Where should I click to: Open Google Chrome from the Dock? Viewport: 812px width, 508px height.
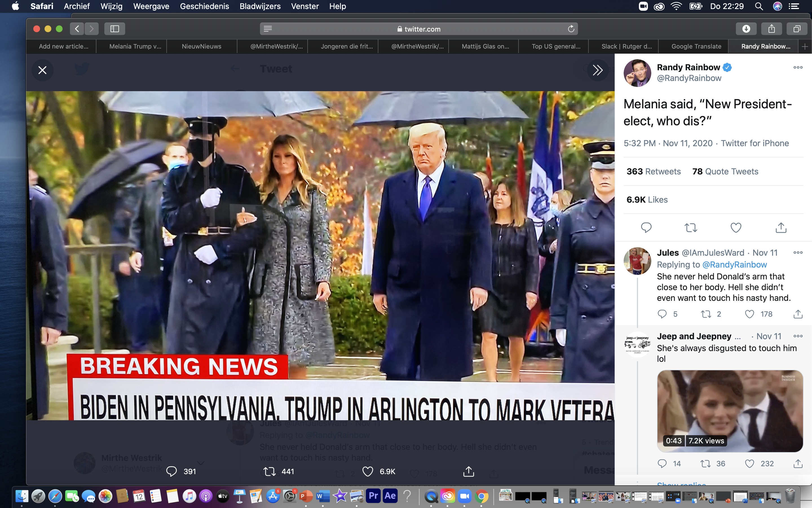coord(482,496)
